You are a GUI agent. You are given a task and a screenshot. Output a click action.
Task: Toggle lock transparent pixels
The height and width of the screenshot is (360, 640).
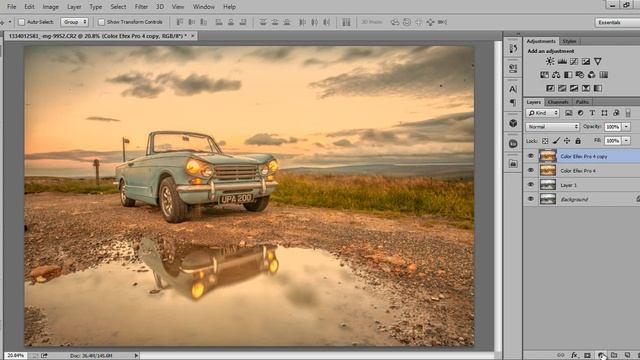545,141
